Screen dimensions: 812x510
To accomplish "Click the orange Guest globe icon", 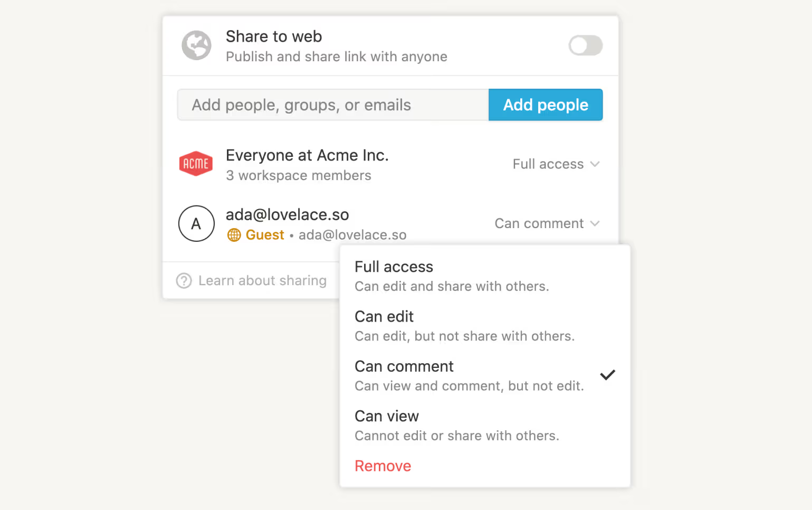I will [x=234, y=235].
